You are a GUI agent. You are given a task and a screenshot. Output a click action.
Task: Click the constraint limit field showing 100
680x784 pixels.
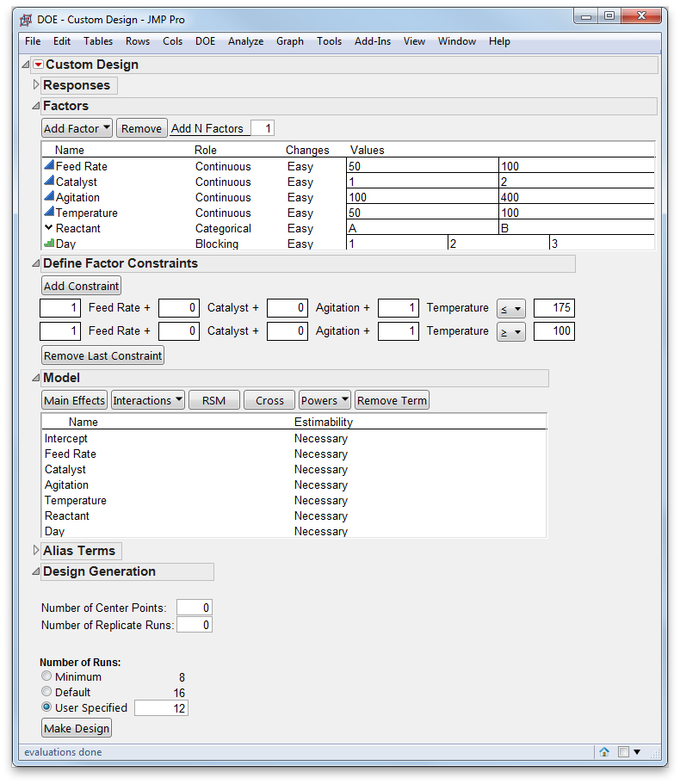point(554,331)
